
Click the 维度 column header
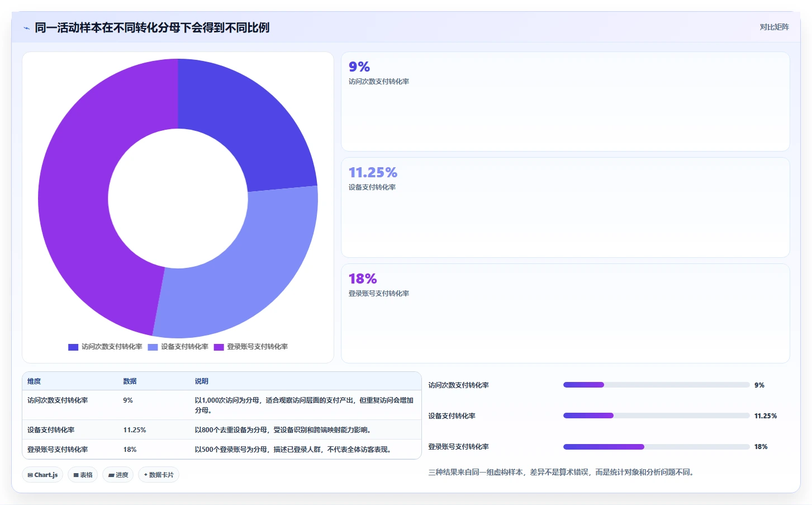coord(34,381)
